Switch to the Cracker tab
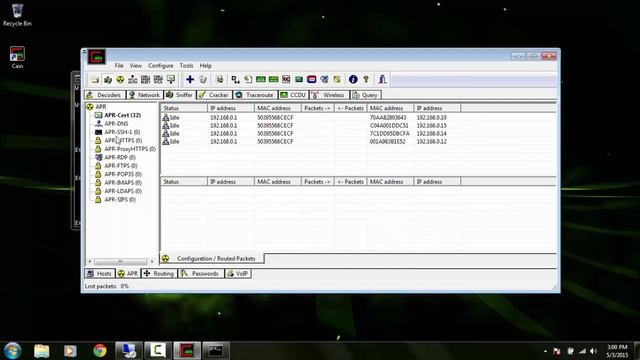Screen dimensions: 640x360 [x=214, y=95]
